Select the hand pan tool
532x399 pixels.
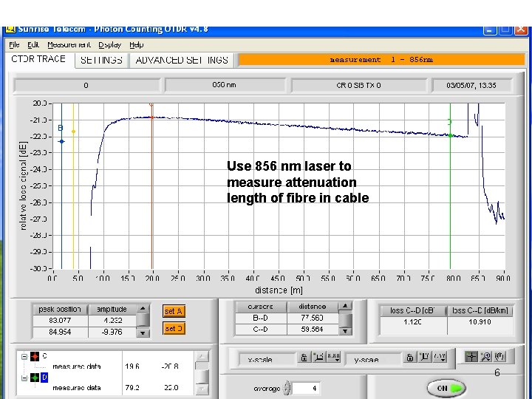pos(500,356)
